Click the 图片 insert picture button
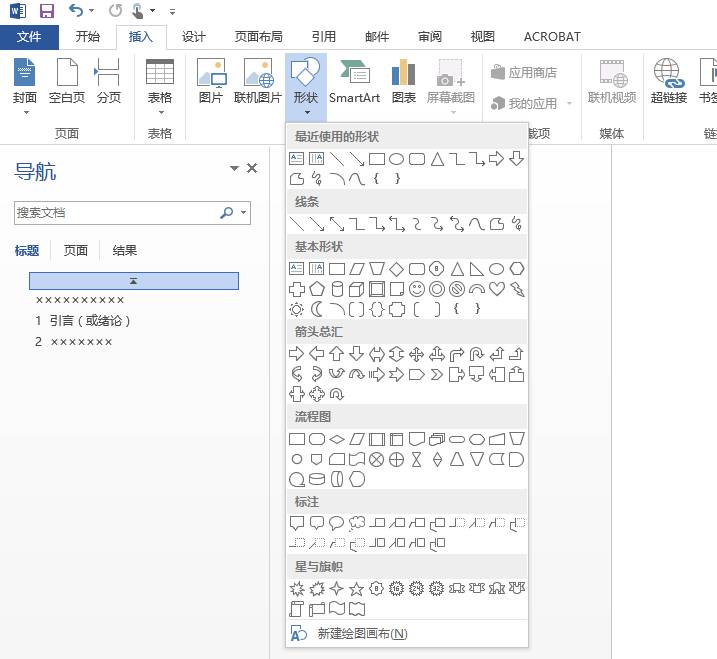 click(211, 81)
